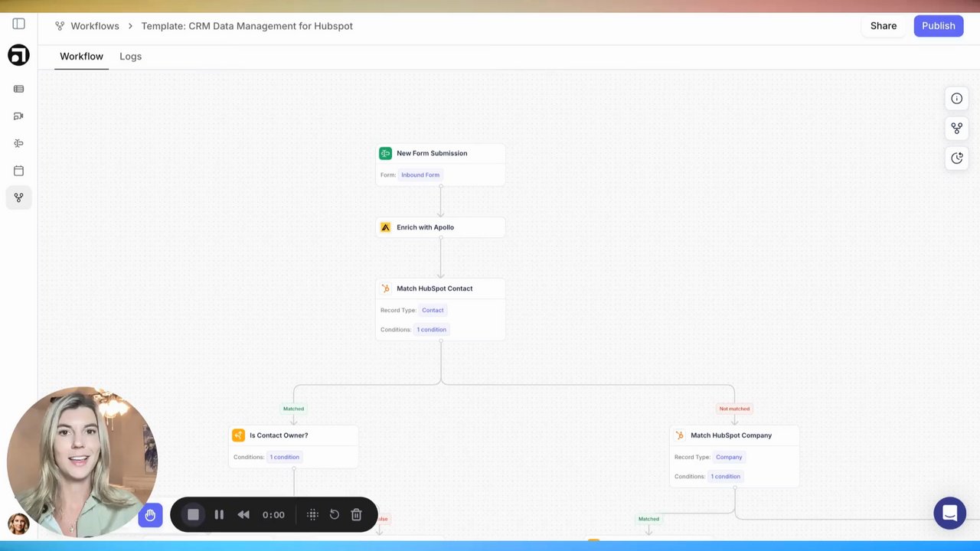Select the Match HubSpot Company node
This screenshot has height=551, width=980.
[x=734, y=456]
